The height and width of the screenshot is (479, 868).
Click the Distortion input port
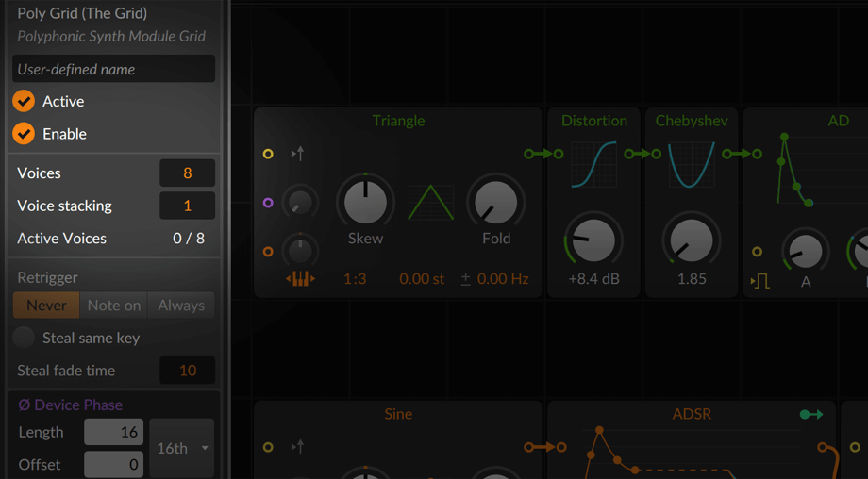tap(558, 154)
